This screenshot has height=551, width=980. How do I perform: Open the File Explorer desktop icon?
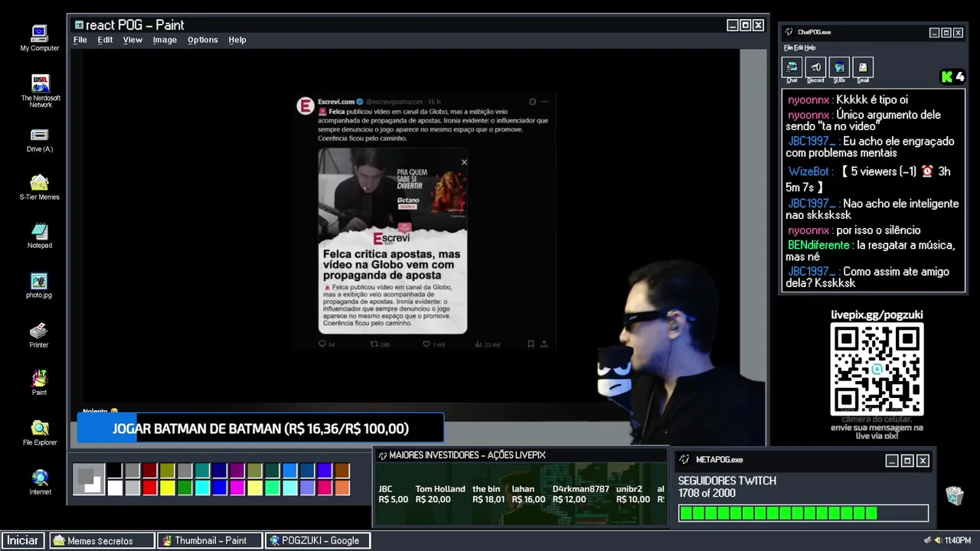39,432
